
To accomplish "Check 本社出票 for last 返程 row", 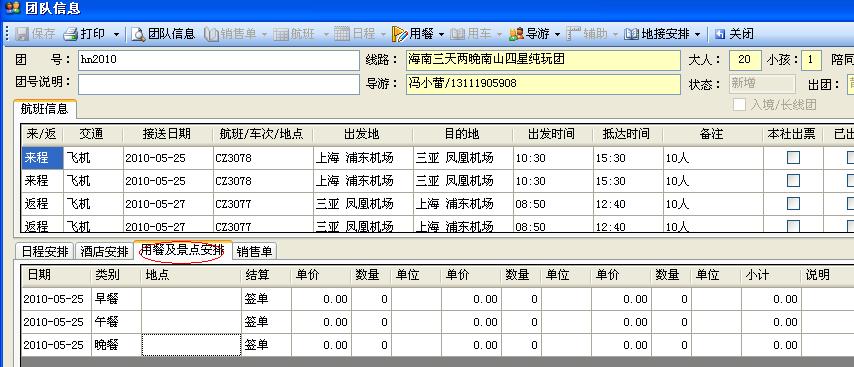I will coord(794,226).
